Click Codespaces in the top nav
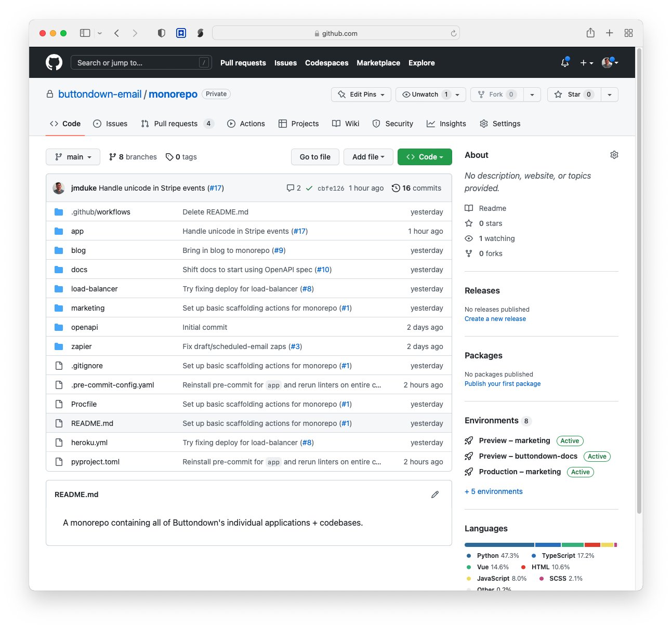 click(x=327, y=63)
